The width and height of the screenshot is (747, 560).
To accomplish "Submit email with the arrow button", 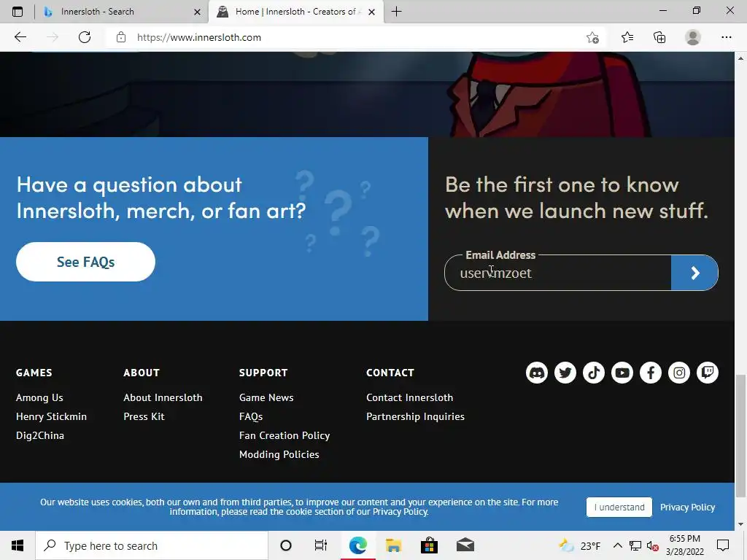I will [694, 273].
